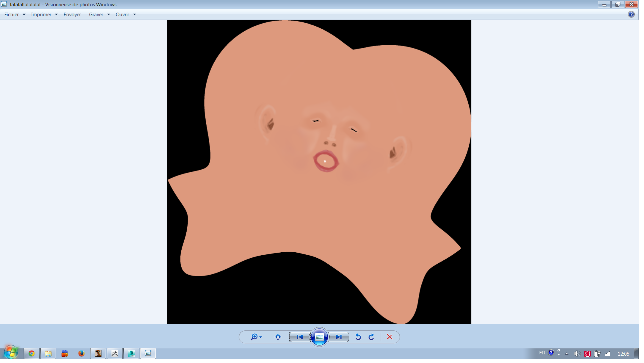Click the FR language indicator
The height and width of the screenshot is (363, 644).
pyautogui.click(x=542, y=353)
